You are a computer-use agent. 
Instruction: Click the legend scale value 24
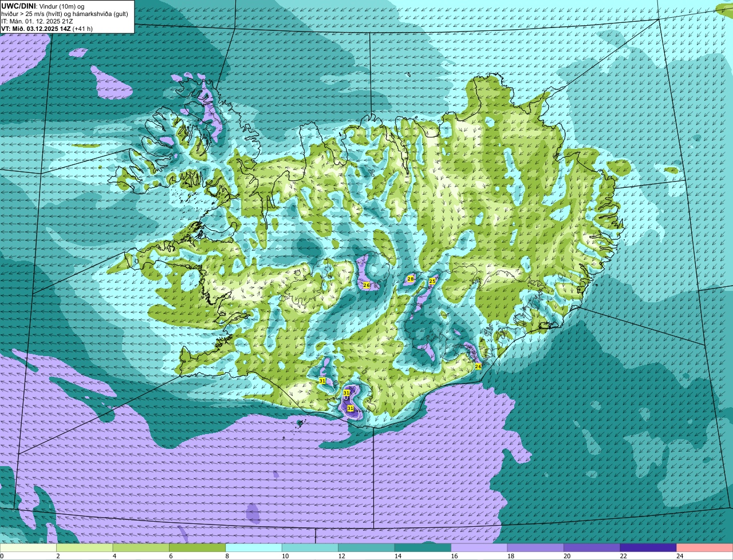click(x=680, y=556)
